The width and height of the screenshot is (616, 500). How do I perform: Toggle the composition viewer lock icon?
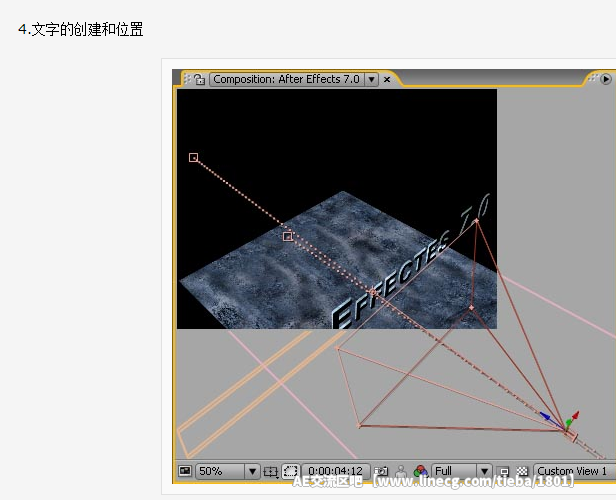pyautogui.click(x=200, y=79)
